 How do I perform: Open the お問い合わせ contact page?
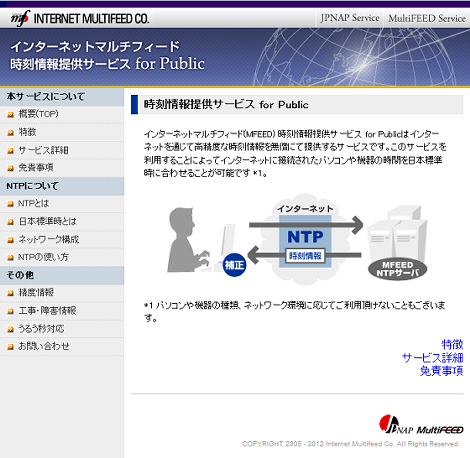44,346
